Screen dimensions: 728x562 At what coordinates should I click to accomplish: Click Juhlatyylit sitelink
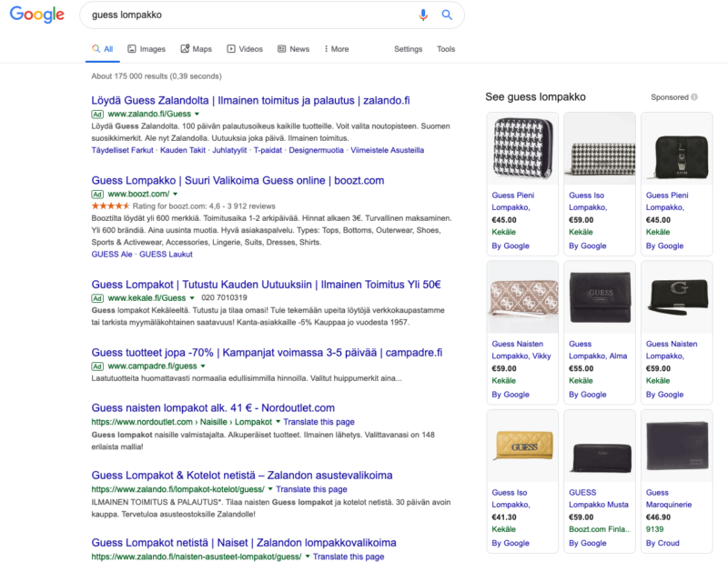[229, 150]
